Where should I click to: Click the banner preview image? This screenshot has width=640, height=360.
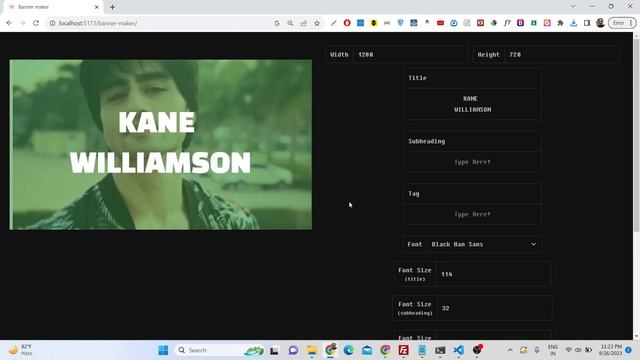[161, 145]
